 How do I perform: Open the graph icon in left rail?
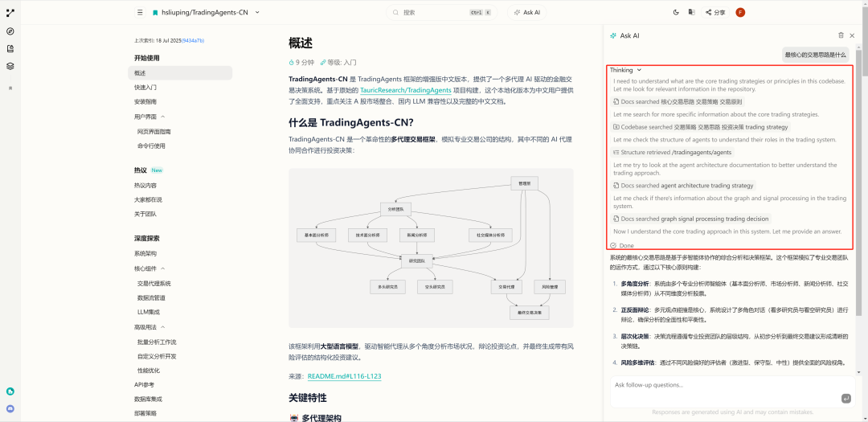pos(10,13)
